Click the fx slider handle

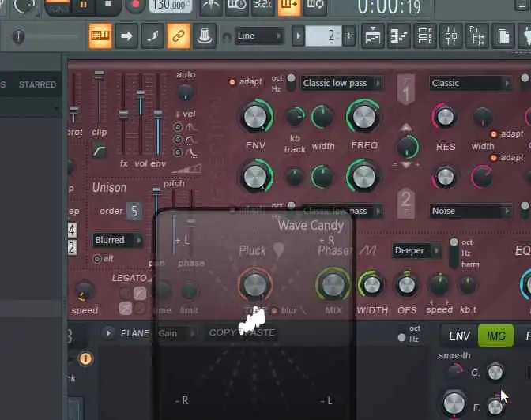pyautogui.click(x=123, y=114)
